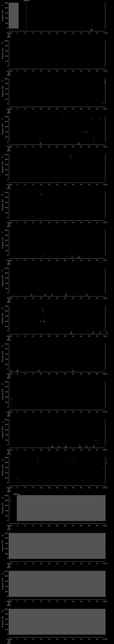Click the panel number label (4)
Screen dimensions: 114x644
(2, 119)
